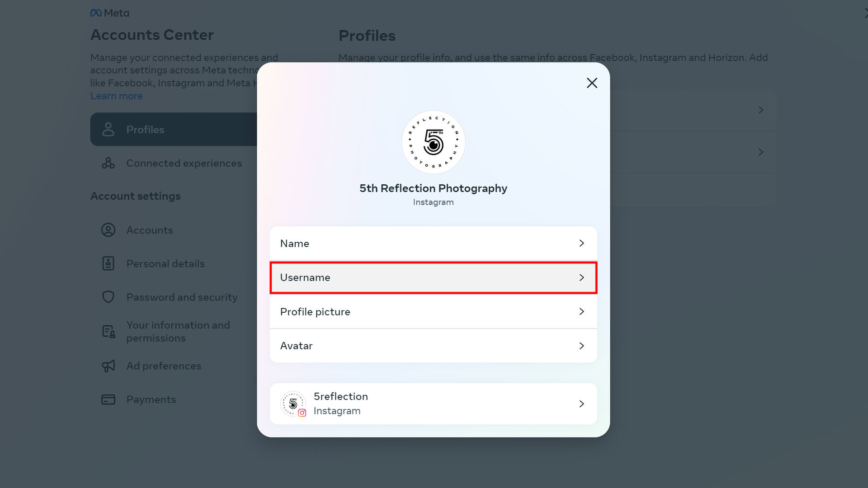Go to Password and security settings
Viewport: 868px width, 488px height.
181,297
